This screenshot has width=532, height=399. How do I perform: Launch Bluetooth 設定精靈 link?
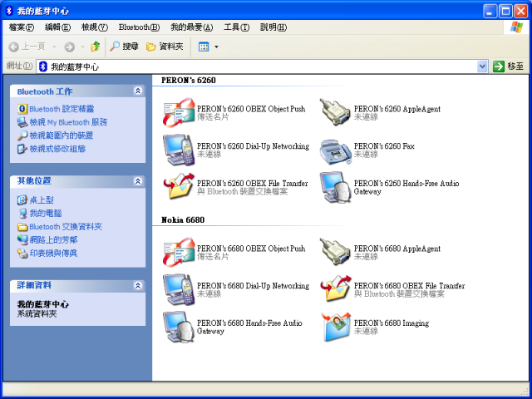62,109
